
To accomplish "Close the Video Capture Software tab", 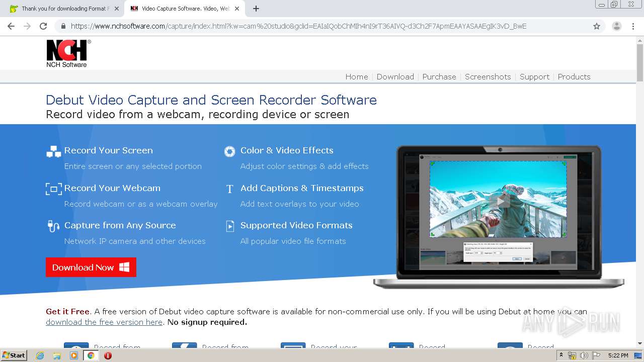I will (x=237, y=9).
